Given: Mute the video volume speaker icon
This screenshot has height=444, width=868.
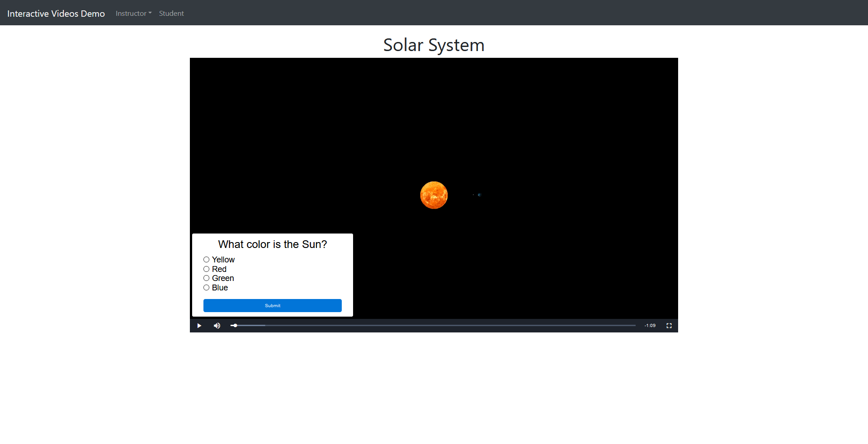Looking at the screenshot, I should tap(217, 326).
